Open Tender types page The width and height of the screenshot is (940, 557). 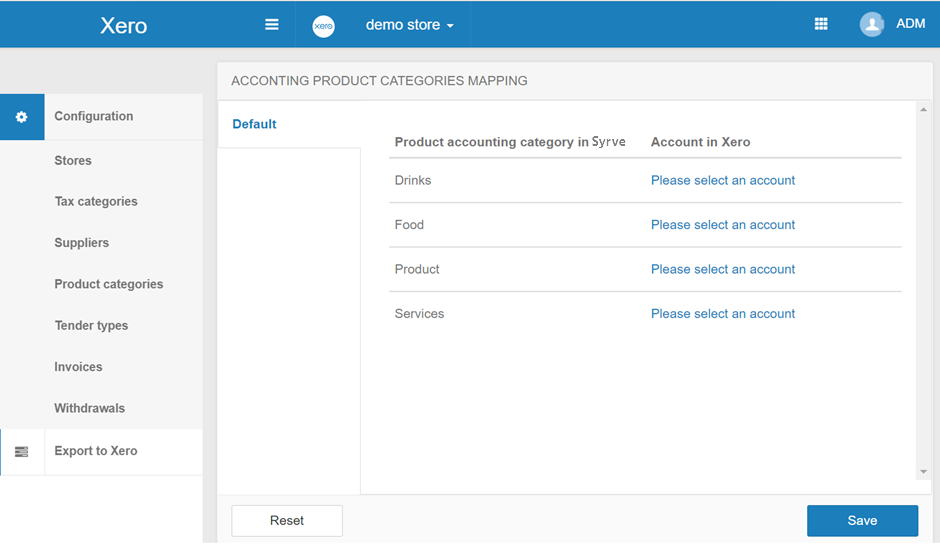pyautogui.click(x=91, y=326)
